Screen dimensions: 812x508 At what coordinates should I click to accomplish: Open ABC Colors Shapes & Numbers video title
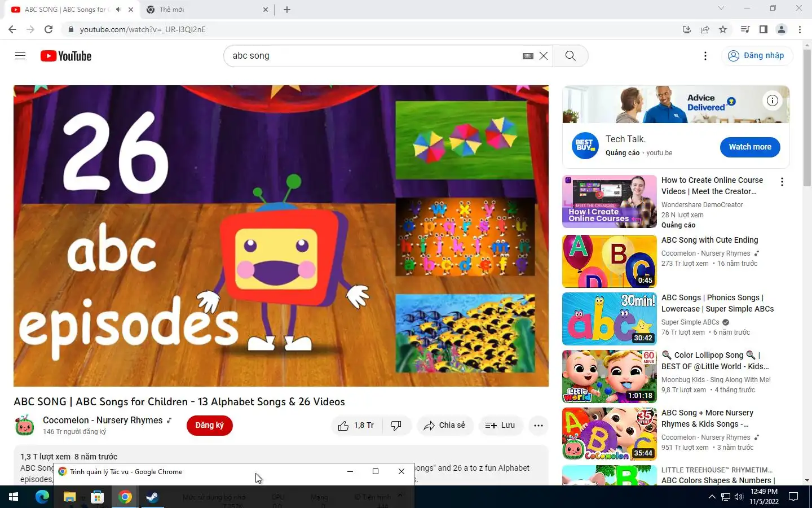tap(718, 480)
